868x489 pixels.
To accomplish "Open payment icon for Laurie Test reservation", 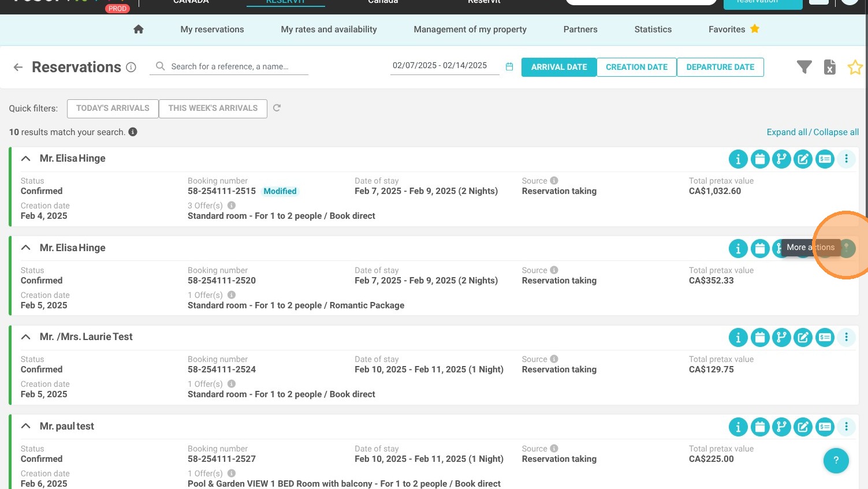I will 825,337.
